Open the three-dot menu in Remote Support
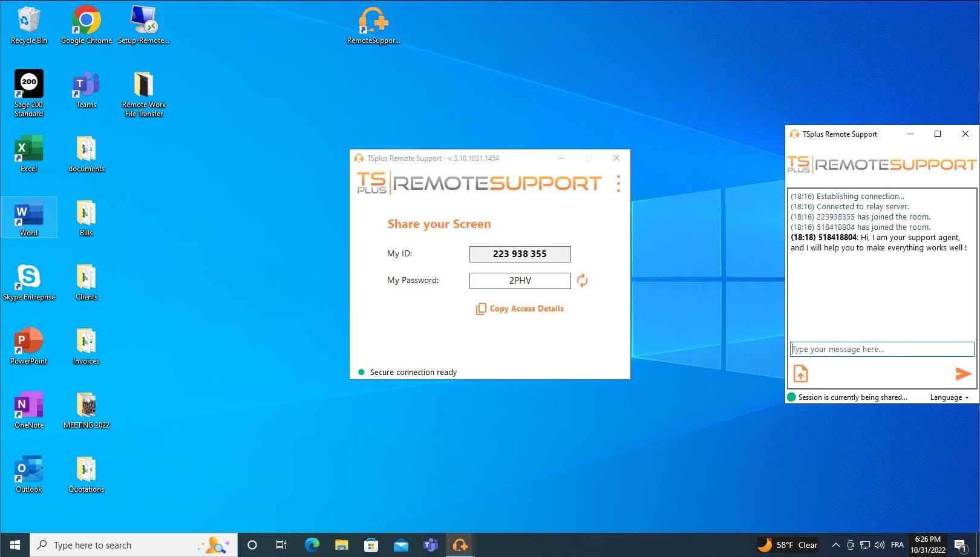This screenshot has width=980, height=557. (x=618, y=183)
